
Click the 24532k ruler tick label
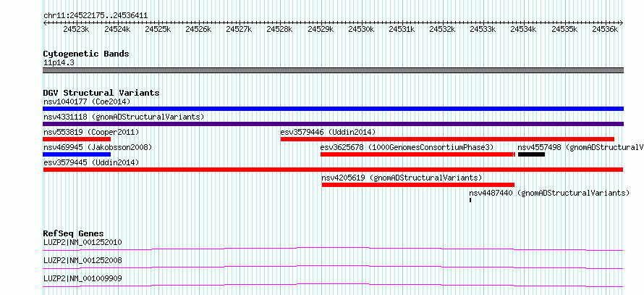click(x=442, y=29)
